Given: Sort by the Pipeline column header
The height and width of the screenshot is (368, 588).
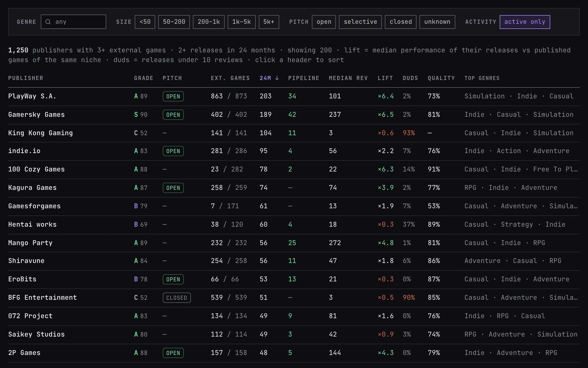Looking at the screenshot, I should [304, 78].
